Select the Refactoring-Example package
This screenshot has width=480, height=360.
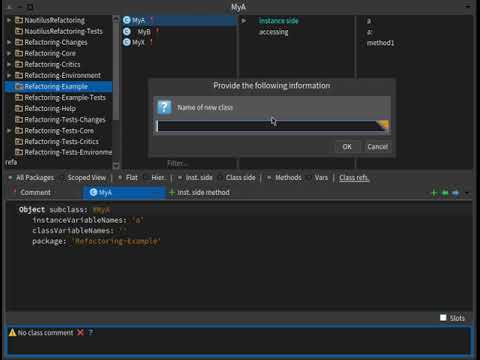[x=59, y=86]
